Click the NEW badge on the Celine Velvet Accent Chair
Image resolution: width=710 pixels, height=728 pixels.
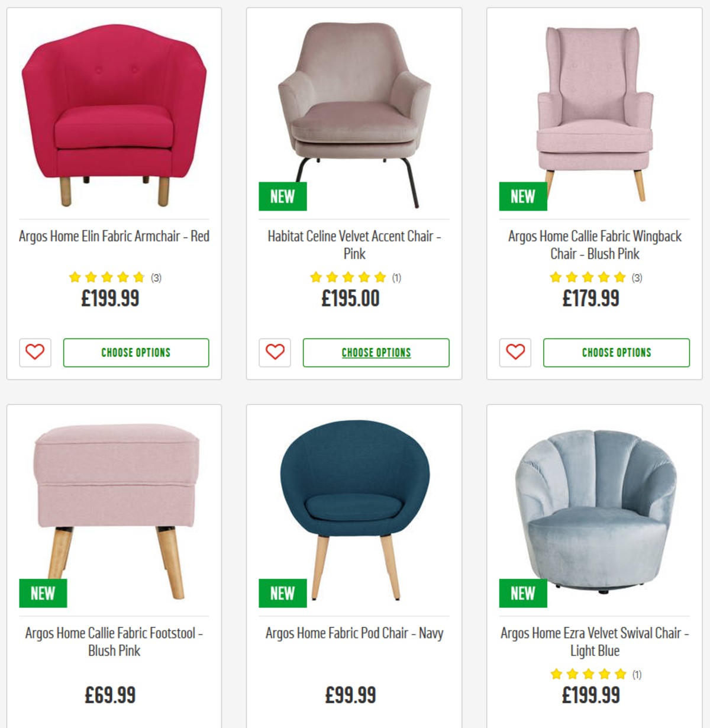(282, 197)
